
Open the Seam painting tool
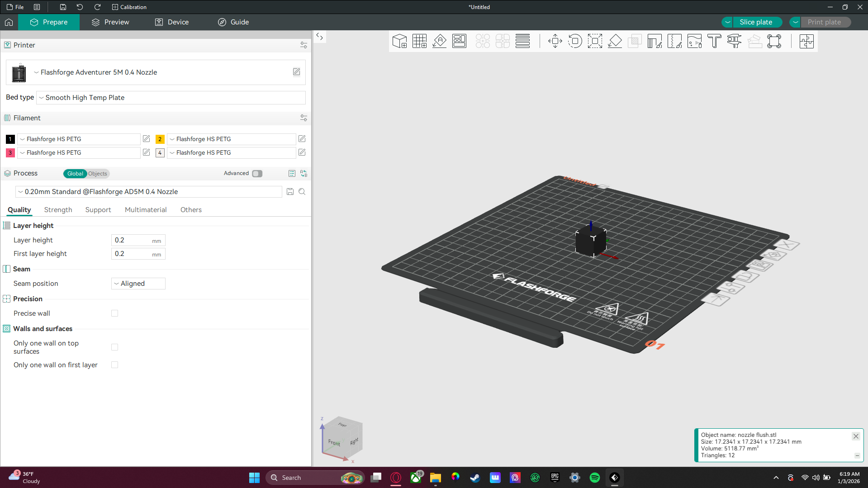[674, 41]
